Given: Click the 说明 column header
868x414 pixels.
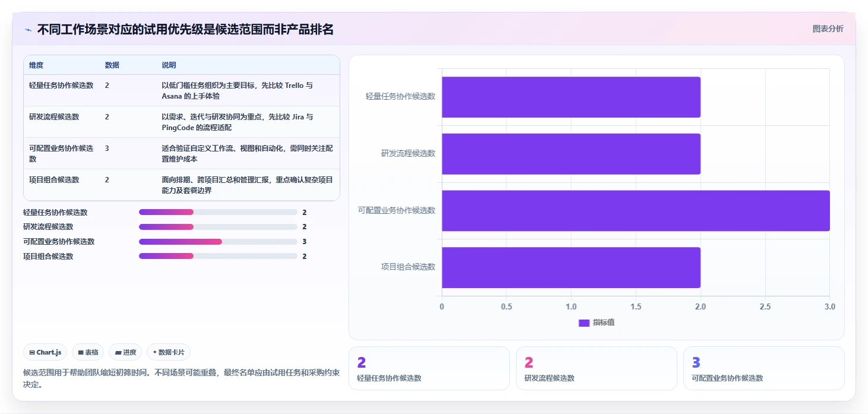Looking at the screenshot, I should 169,65.
